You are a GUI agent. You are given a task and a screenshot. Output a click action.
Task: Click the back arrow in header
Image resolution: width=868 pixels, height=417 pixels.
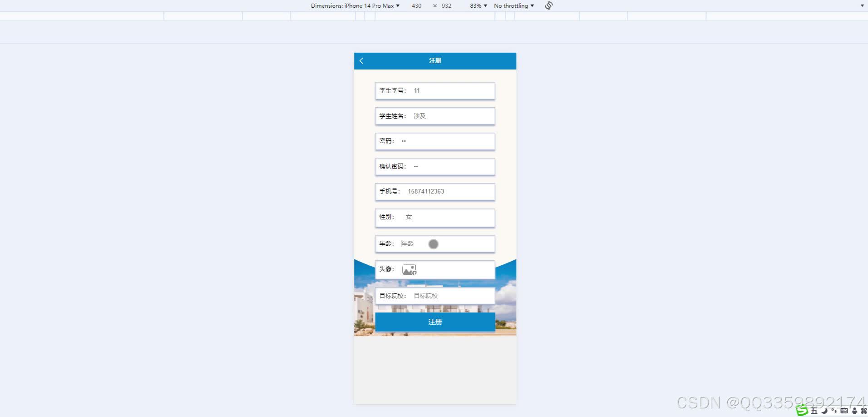[361, 61]
